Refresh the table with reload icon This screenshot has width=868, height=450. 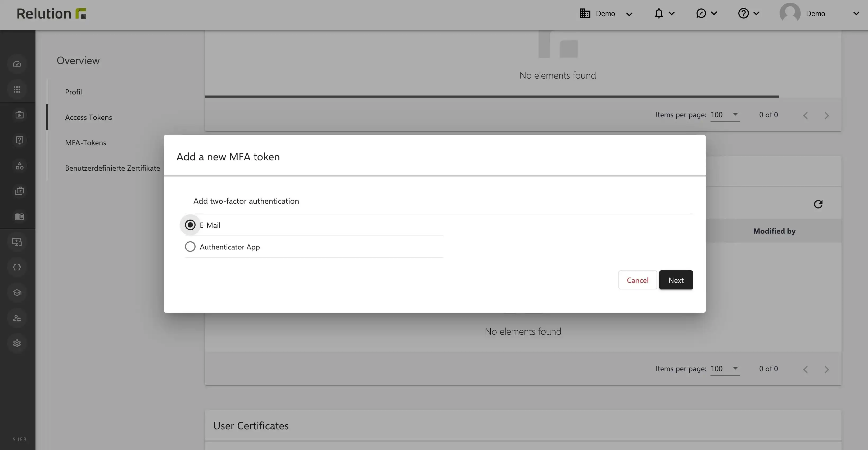coord(818,204)
